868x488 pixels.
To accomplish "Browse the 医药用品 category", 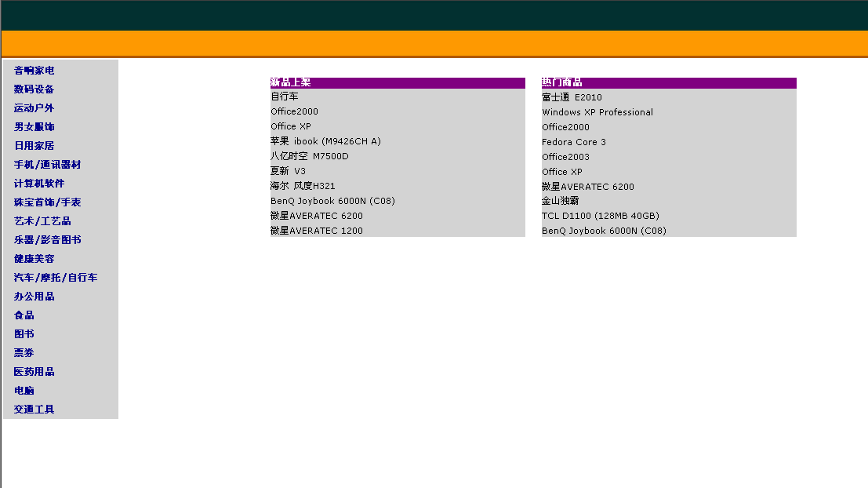I will [x=35, y=372].
